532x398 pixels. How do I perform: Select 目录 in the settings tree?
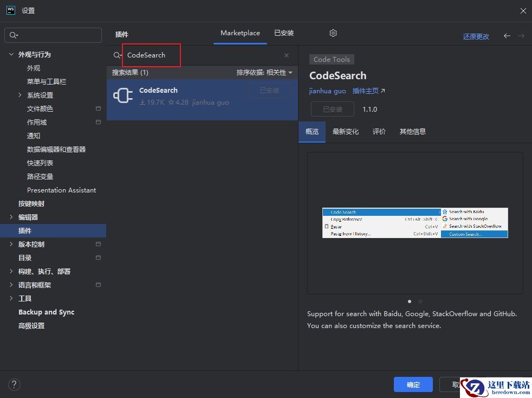[25, 258]
